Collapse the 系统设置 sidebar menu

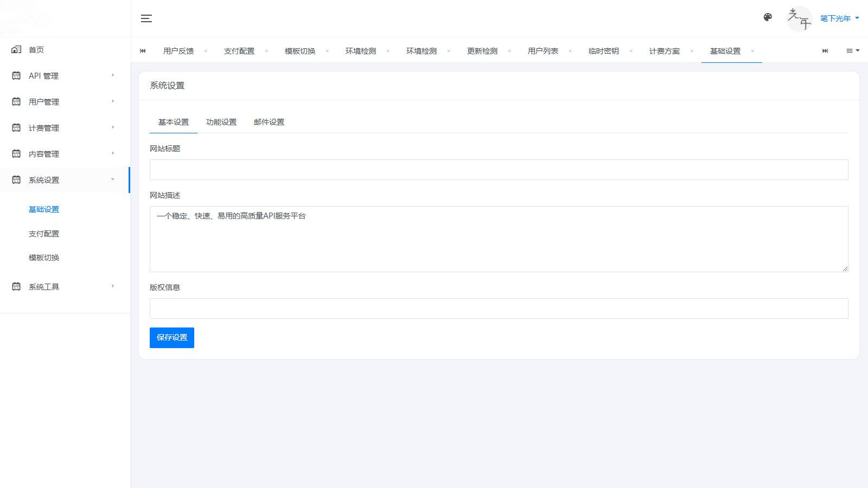65,179
